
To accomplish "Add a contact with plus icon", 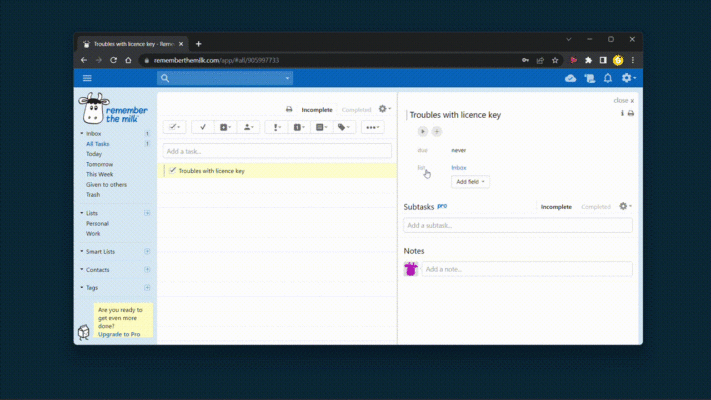I will tap(147, 269).
